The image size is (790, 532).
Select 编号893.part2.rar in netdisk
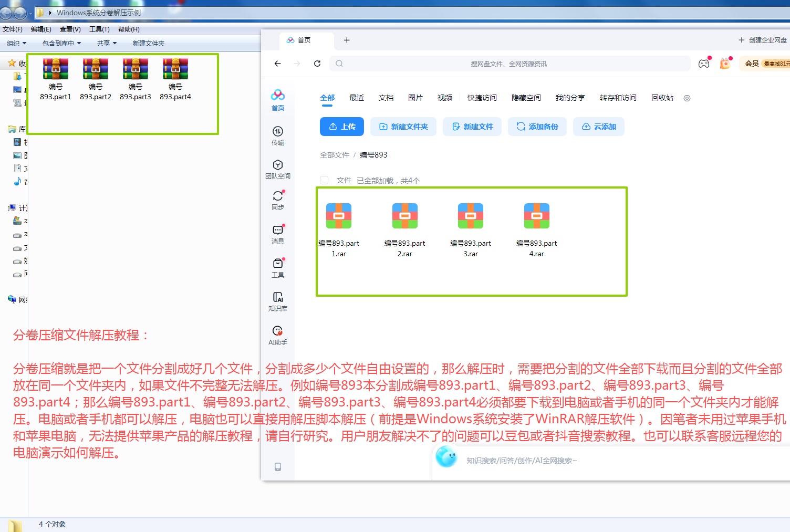[405, 230]
